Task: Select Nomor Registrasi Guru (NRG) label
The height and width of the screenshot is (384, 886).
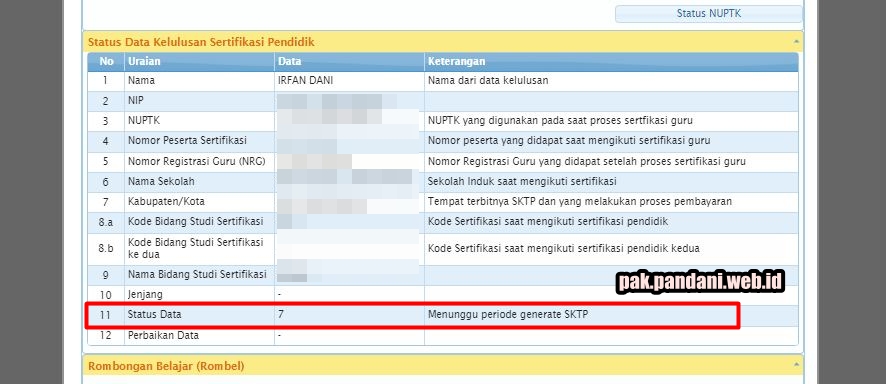Action: tap(197, 162)
